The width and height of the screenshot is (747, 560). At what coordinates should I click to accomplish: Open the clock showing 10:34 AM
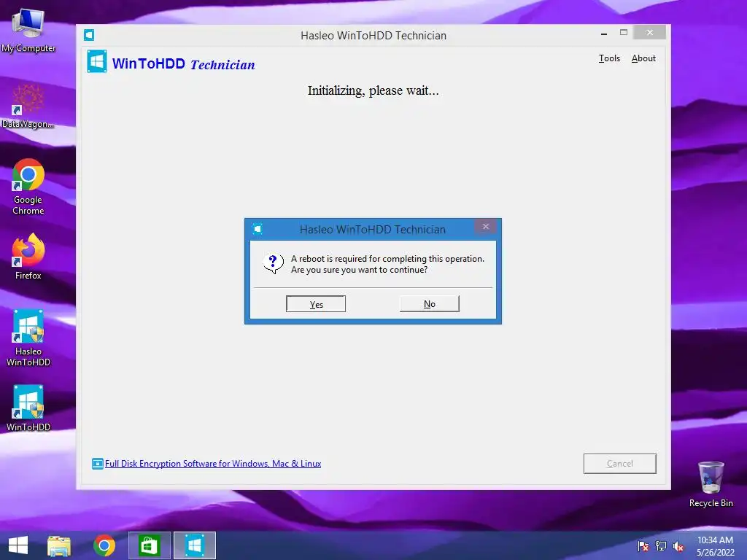point(715,546)
